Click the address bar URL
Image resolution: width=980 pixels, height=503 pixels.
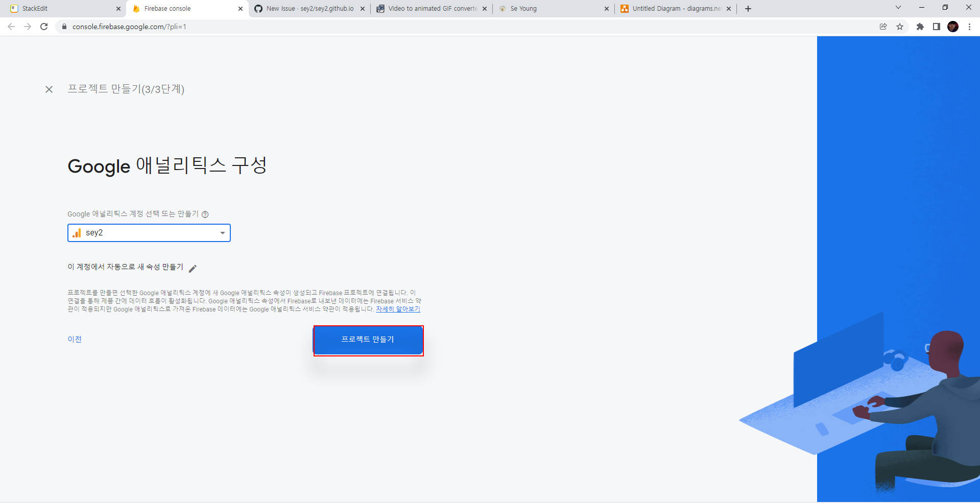(129, 27)
